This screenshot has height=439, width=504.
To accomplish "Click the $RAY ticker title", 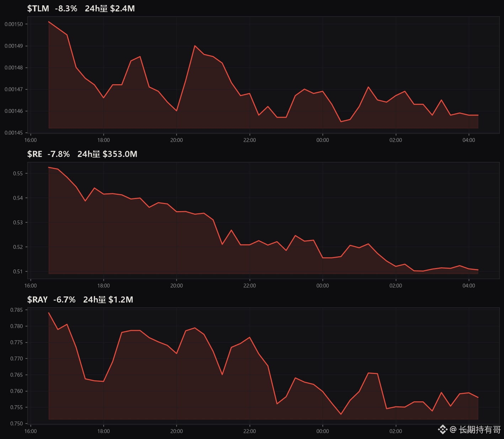I will pyautogui.click(x=37, y=300).
